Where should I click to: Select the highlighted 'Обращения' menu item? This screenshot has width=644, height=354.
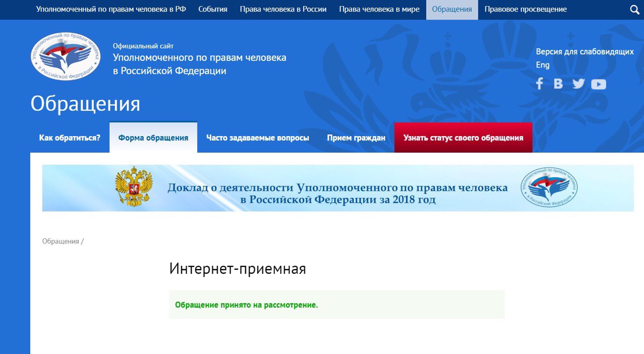pyautogui.click(x=452, y=10)
